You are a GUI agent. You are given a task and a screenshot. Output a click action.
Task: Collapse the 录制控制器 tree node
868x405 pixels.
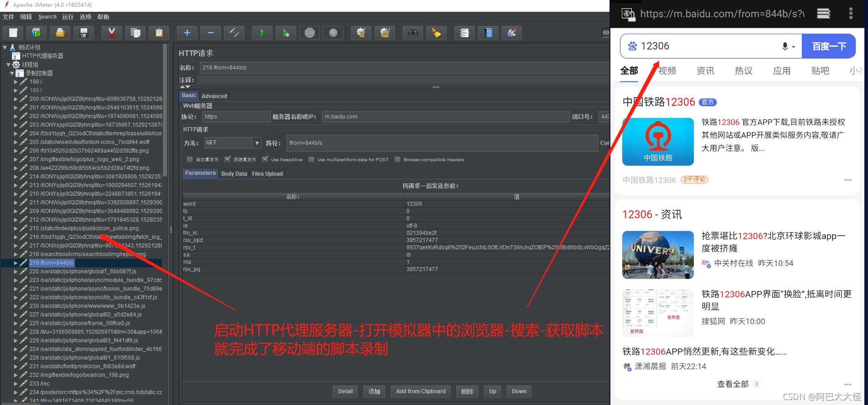12,73
